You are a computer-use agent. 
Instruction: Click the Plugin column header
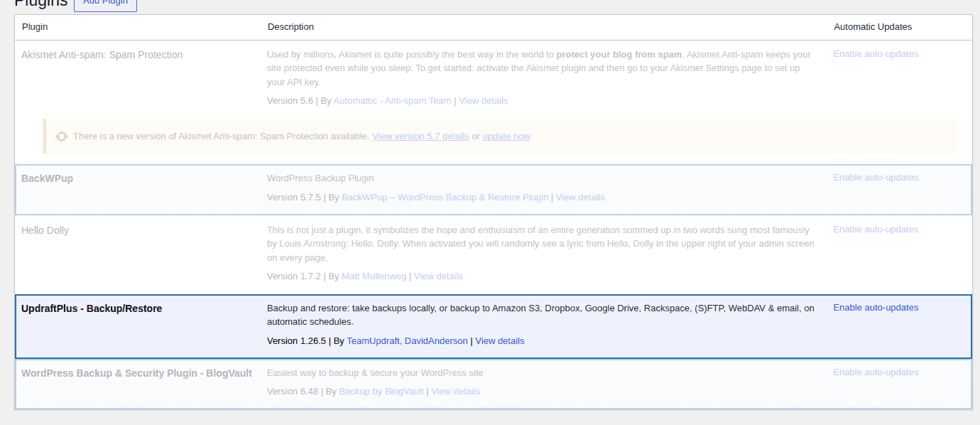coord(35,27)
